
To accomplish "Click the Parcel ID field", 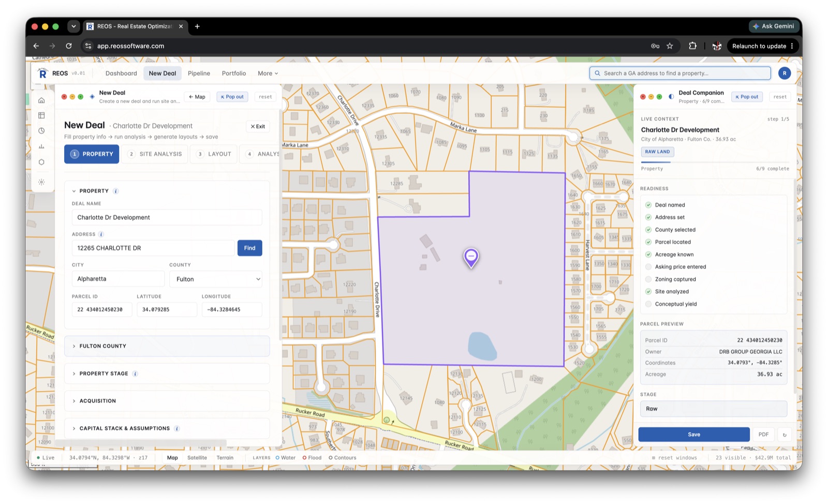I will pyautogui.click(x=102, y=309).
